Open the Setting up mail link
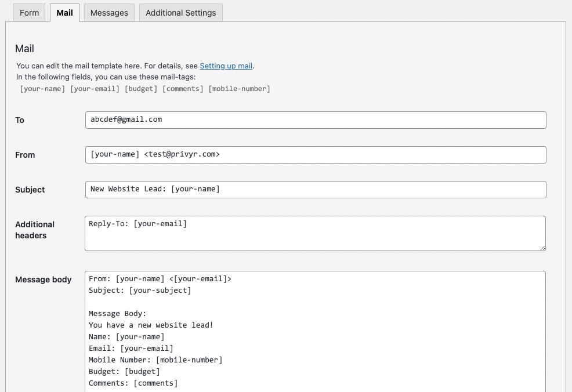 226,66
